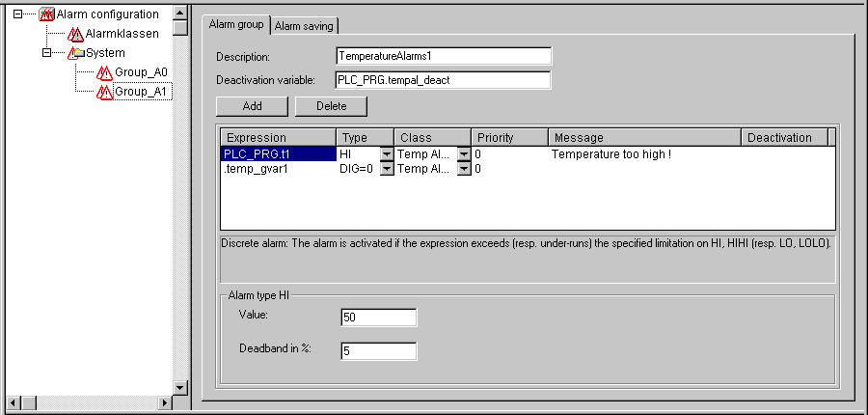Click tree panel scroll up arrow

(180, 13)
